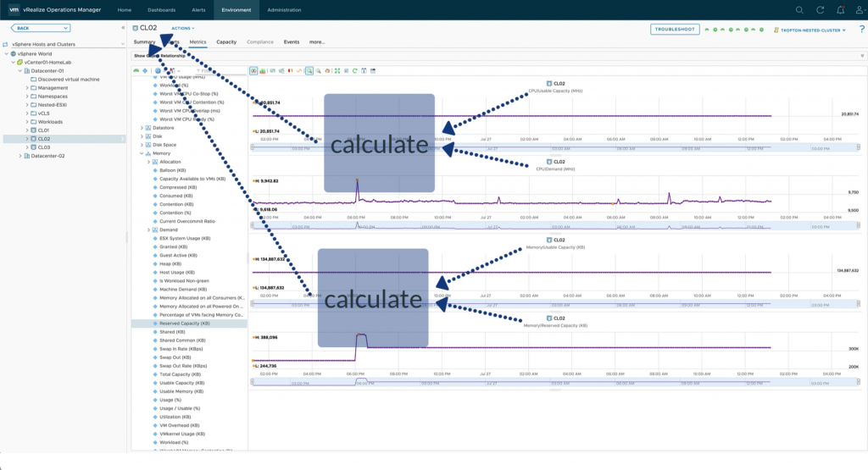Collapse the Memory metric group
The height and width of the screenshot is (470, 868).
tap(142, 153)
